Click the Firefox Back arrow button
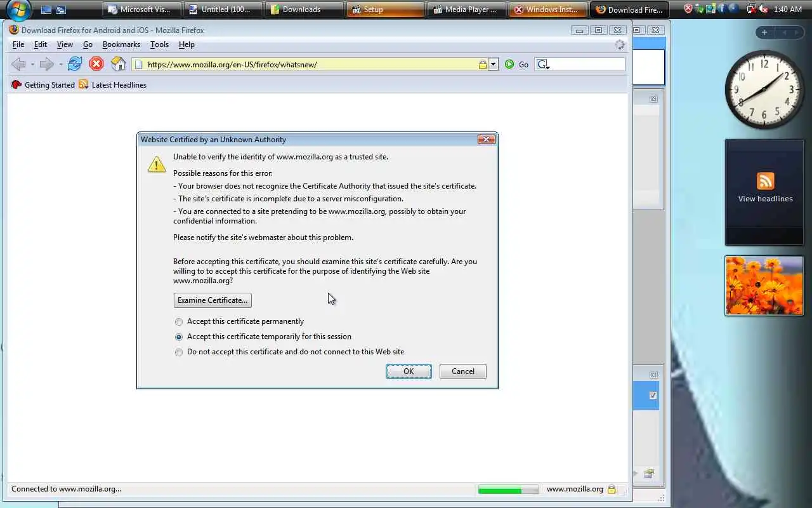Image resolution: width=812 pixels, height=508 pixels. click(18, 63)
